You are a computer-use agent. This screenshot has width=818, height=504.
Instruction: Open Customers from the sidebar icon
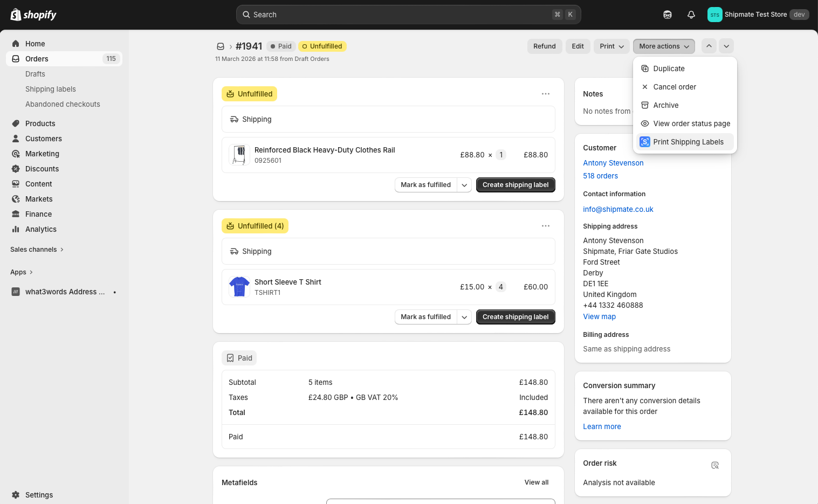[16, 139]
